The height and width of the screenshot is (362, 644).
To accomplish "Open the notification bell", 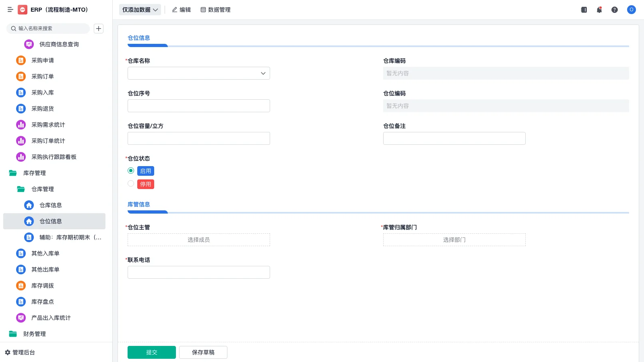I will tap(599, 10).
